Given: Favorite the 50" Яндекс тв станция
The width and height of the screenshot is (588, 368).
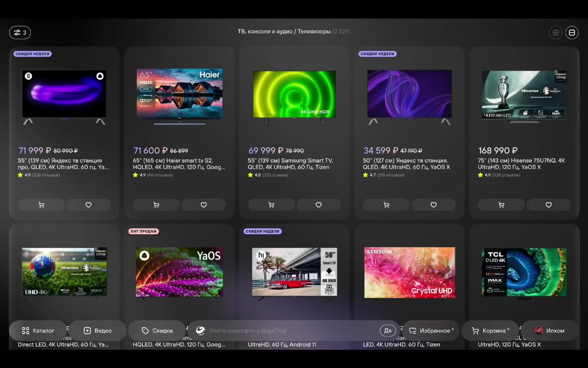Looking at the screenshot, I should (x=433, y=204).
